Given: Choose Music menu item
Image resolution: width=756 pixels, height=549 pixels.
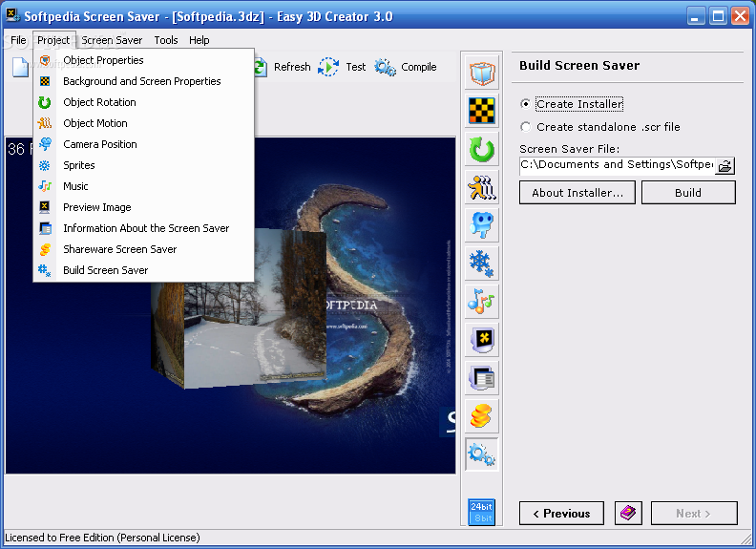Looking at the screenshot, I should pyautogui.click(x=144, y=186).
